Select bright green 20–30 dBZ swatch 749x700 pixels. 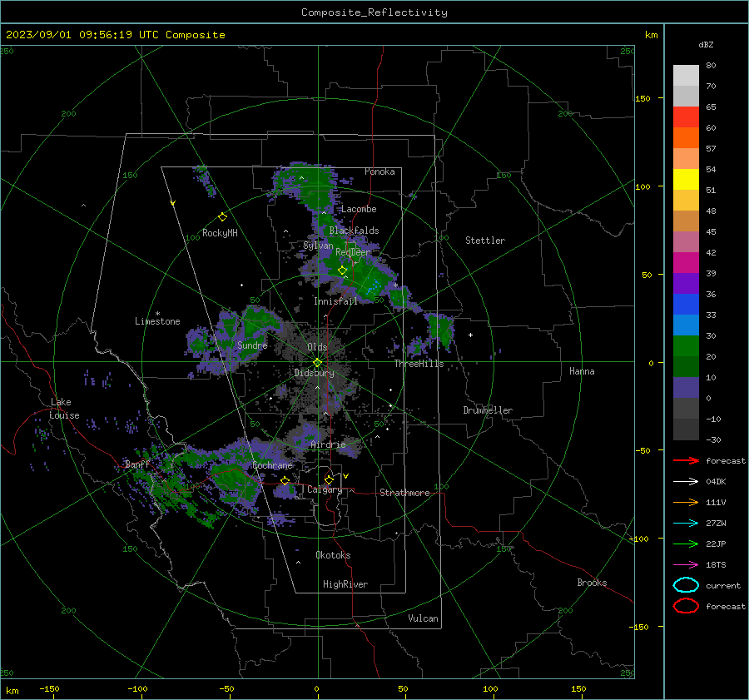(x=686, y=346)
